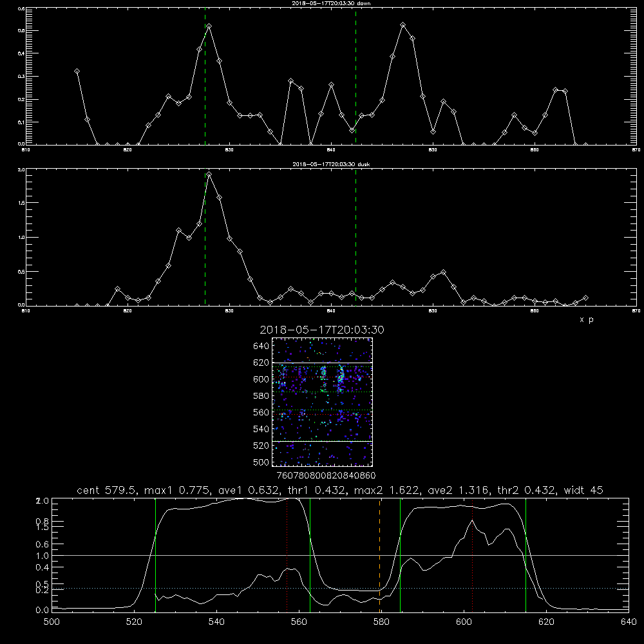Click the '500' x-axis label of the bottom plot
644x644 pixels.
(52, 622)
